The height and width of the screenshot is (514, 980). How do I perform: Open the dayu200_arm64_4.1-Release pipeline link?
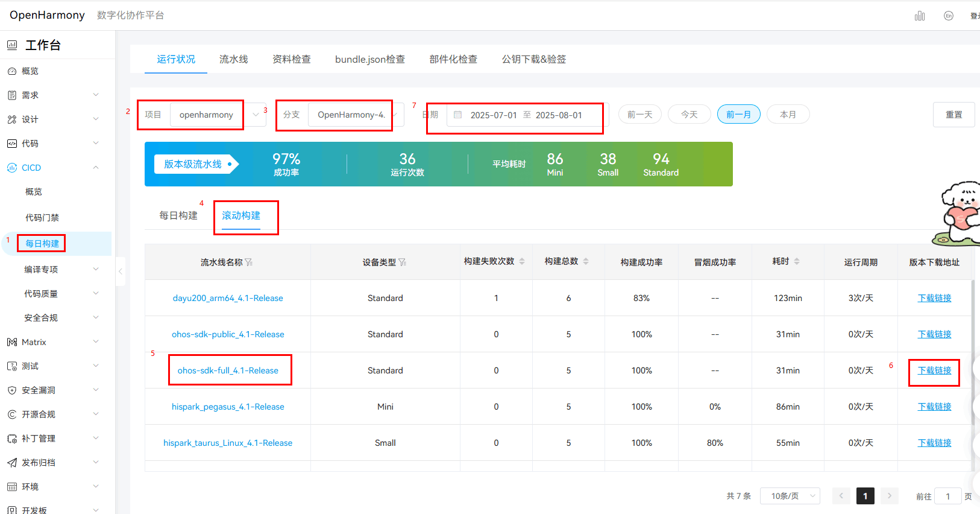point(228,298)
